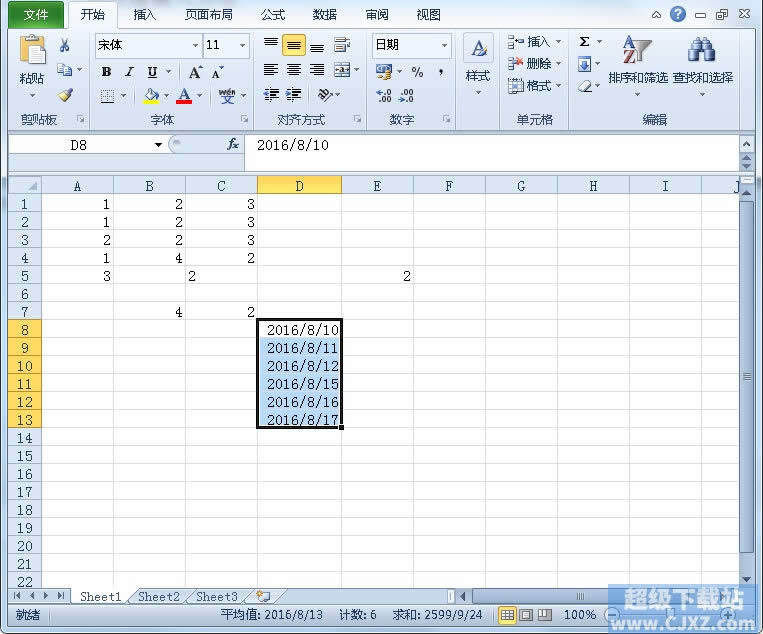Viewport: 763px width, 634px height.
Task: Select the Format Painter brush
Action: [x=65, y=95]
